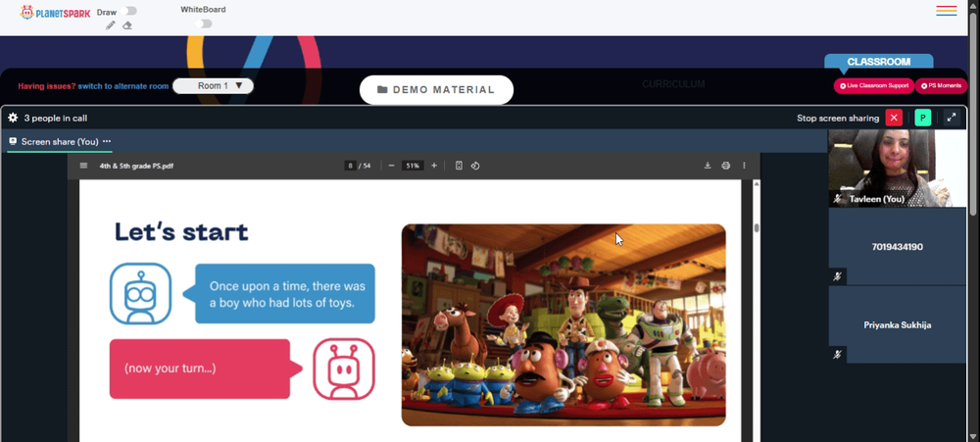The height and width of the screenshot is (442, 980).
Task: Click the browser page scrollbar on right
Action: tap(973, 116)
